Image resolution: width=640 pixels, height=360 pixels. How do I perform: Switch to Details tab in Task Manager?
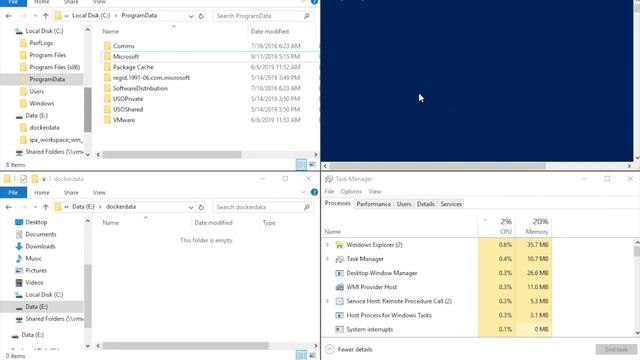426,204
